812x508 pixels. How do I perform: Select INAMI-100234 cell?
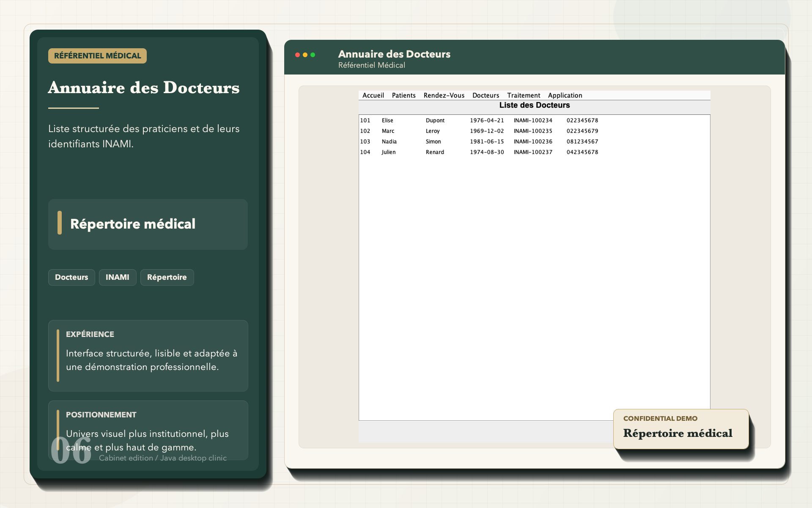pos(533,120)
